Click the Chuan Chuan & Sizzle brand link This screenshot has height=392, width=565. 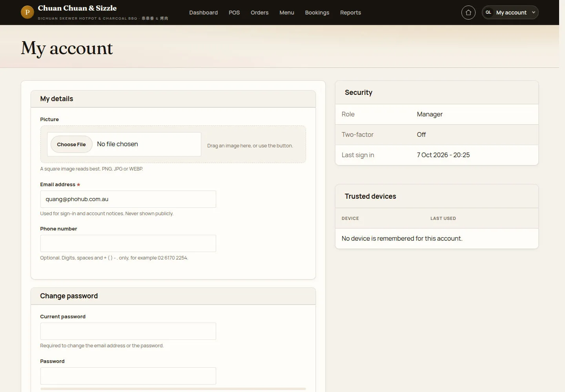[77, 8]
